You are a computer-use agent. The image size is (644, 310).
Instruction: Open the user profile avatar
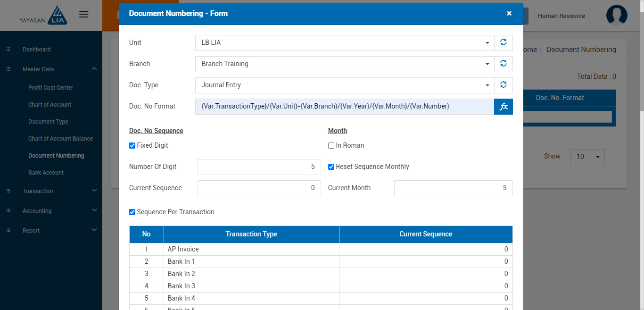617,16
